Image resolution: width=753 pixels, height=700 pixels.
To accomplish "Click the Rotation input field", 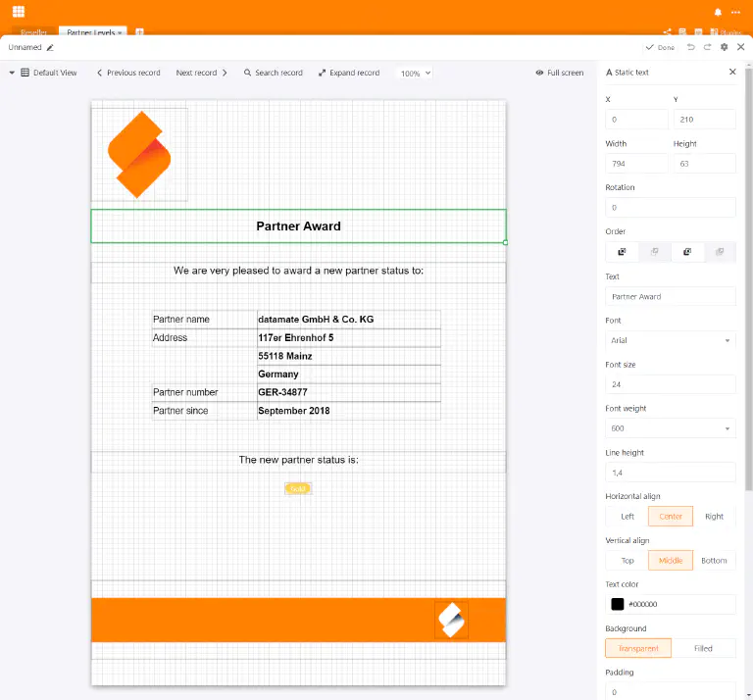I will coord(671,208).
